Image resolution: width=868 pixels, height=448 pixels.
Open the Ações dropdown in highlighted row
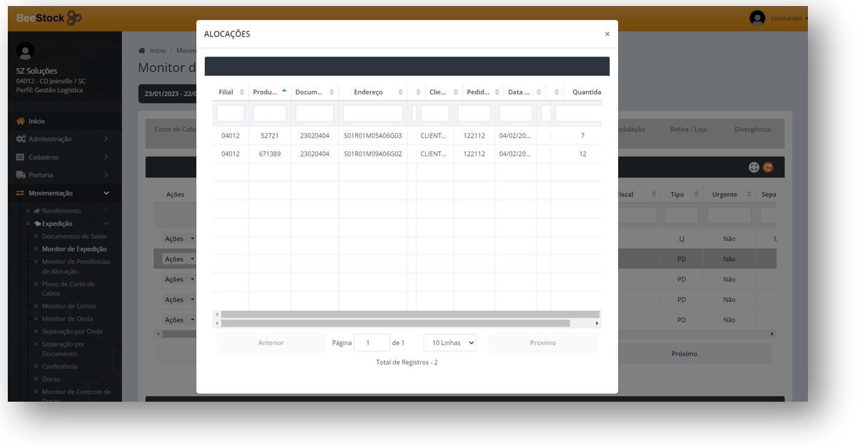point(179,259)
